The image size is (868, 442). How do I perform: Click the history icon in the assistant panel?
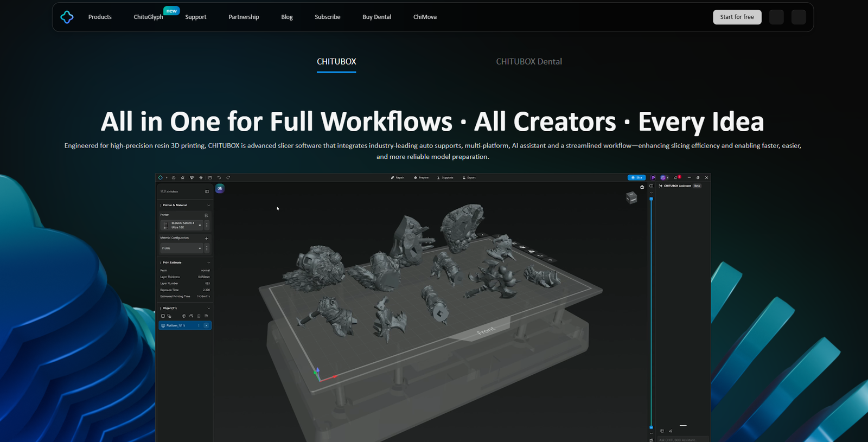click(x=662, y=431)
